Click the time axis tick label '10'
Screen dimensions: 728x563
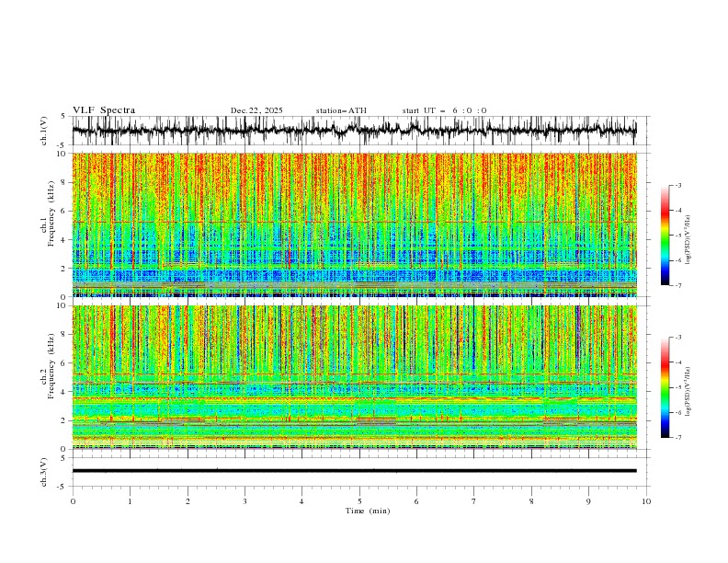pos(646,501)
